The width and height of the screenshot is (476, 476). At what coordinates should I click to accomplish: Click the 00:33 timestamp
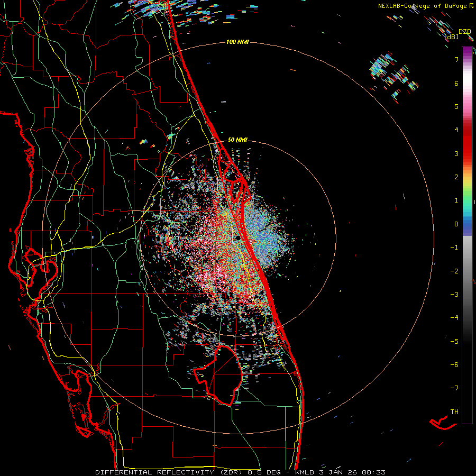coord(374,472)
